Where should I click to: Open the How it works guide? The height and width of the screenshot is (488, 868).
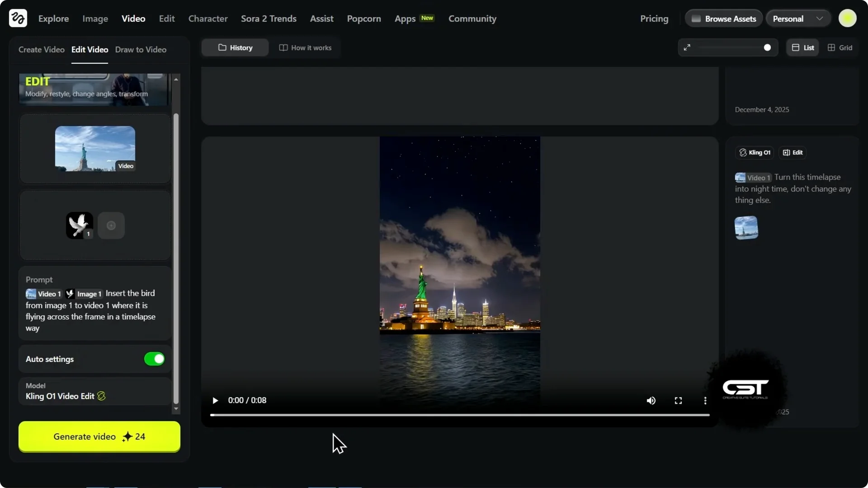click(305, 47)
